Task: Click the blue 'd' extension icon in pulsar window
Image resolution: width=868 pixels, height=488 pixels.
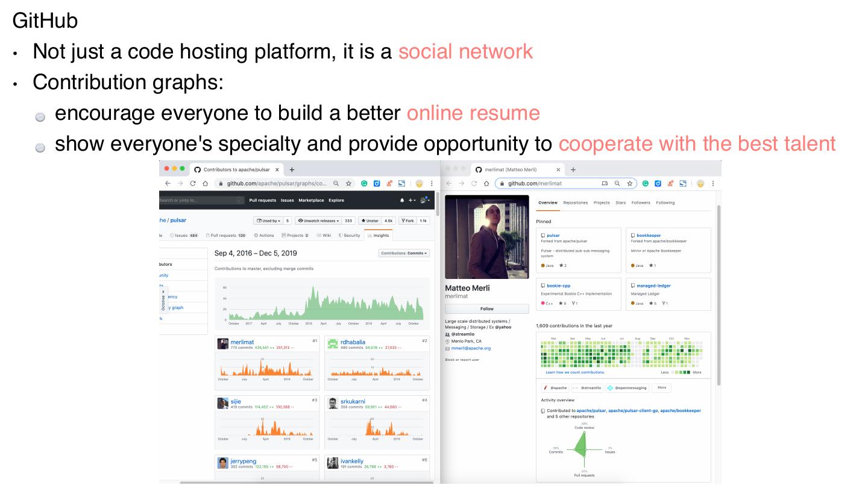Action: click(x=377, y=184)
